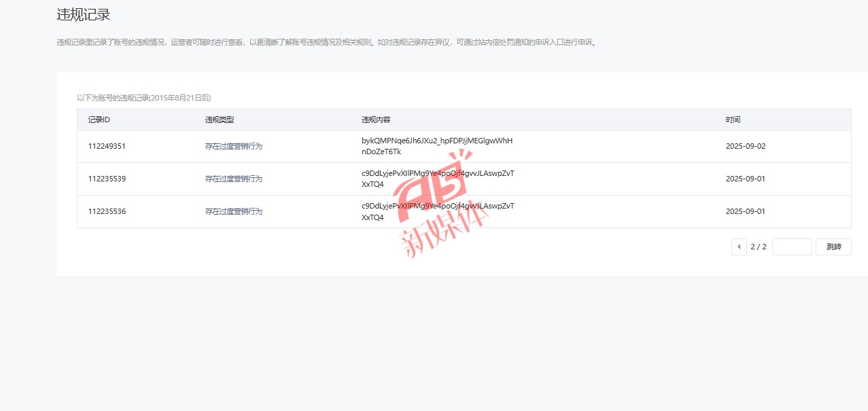Select record ID 112235539
This screenshot has height=411, width=868.
tap(107, 179)
